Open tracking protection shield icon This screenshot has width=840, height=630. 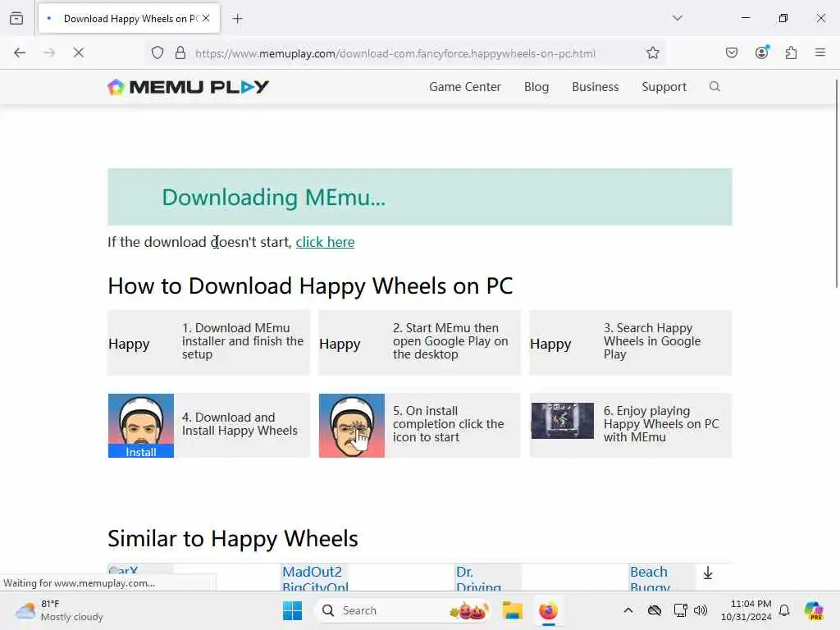[x=157, y=52]
